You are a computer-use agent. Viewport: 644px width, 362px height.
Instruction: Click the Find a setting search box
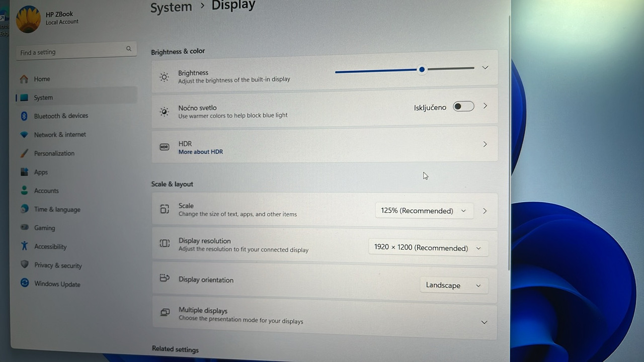tap(76, 51)
